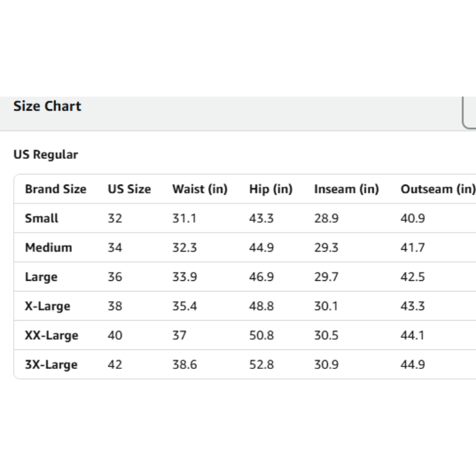The width and height of the screenshot is (476, 476).
Task: Select the Small row label
Action: (x=42, y=218)
